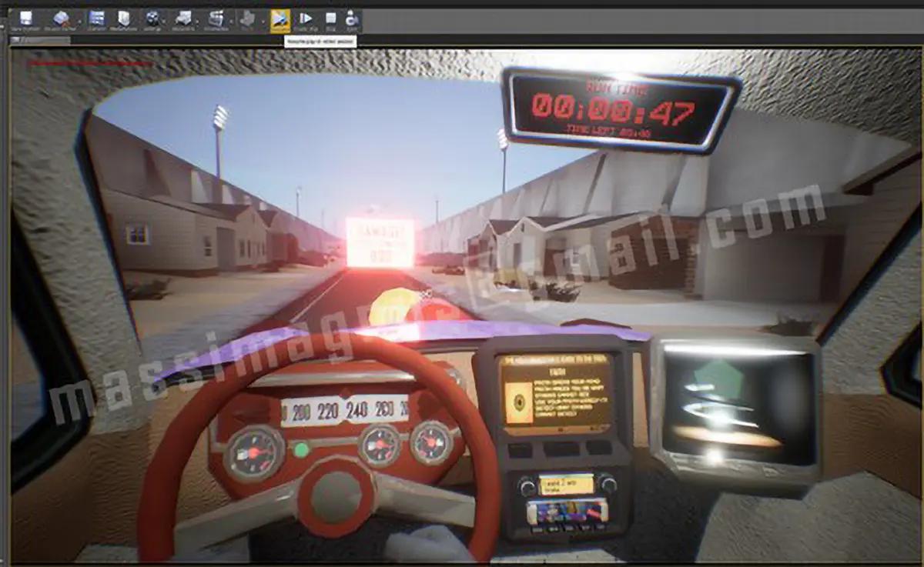This screenshot has height=567, width=924.
Task: Click the Save Current toolbar icon
Action: (26, 19)
